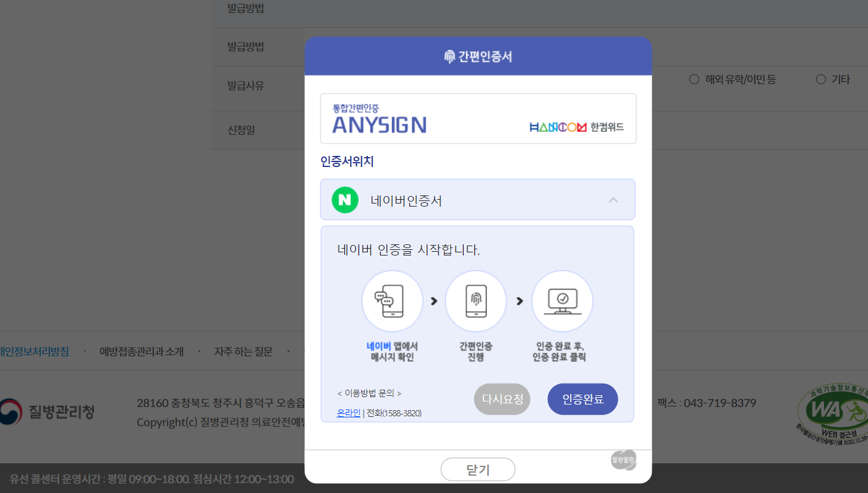
Task: Click the 간편인증 진행 step caption
Action: tap(475, 351)
